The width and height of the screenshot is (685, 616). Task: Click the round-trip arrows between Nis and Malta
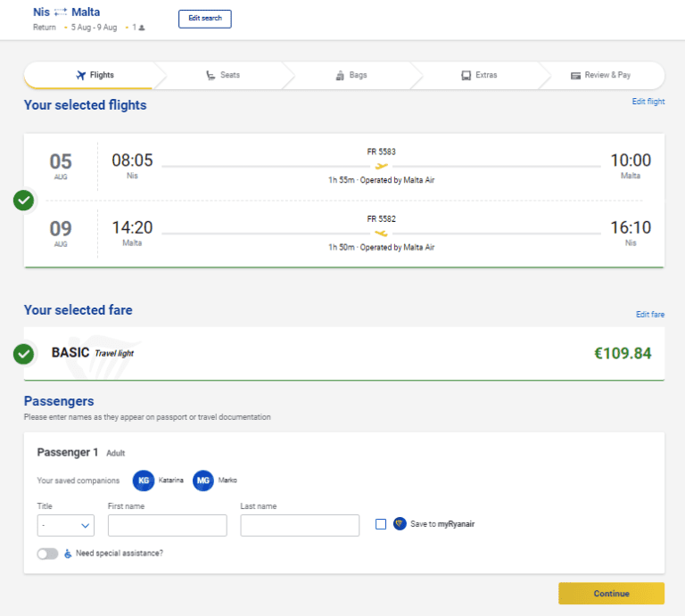(61, 12)
